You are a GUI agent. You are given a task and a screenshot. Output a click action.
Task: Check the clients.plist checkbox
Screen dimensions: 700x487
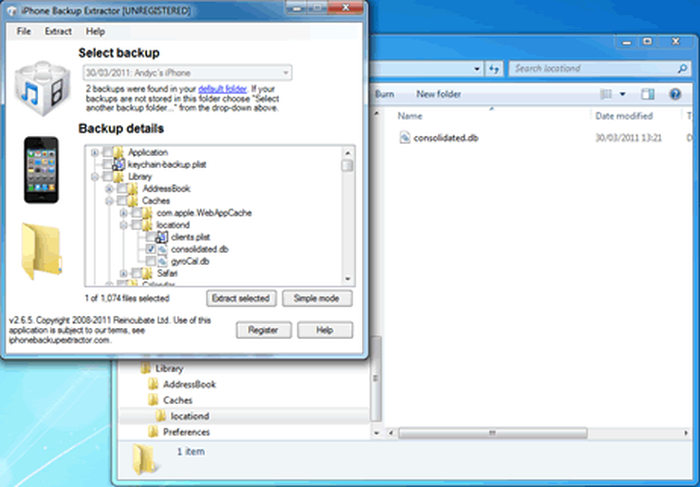[x=151, y=237]
